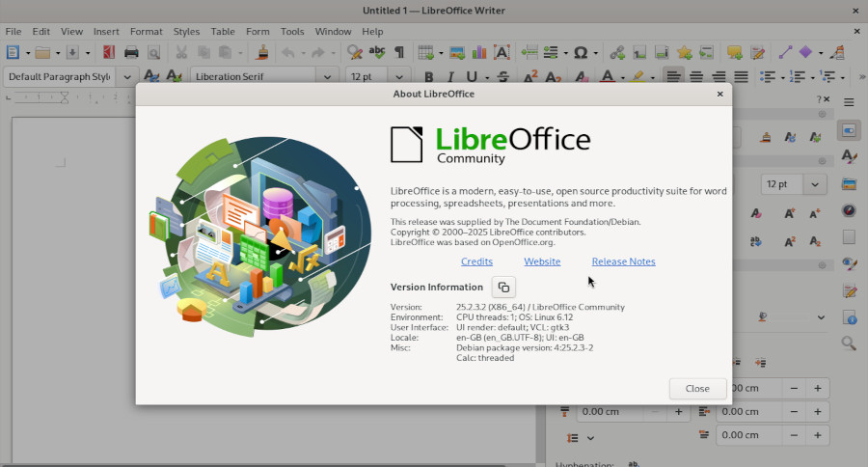The width and height of the screenshot is (868, 467).
Task: Close About LibreOffice dialog with X
Action: (x=719, y=94)
